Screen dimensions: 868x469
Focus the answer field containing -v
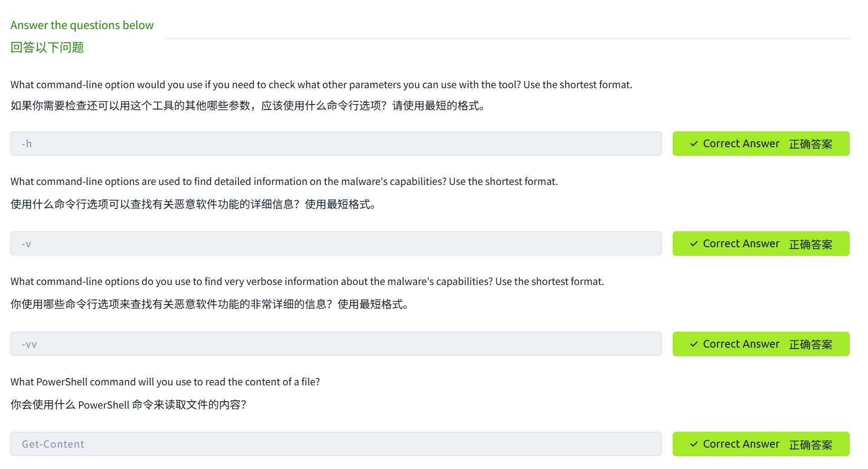click(x=336, y=244)
